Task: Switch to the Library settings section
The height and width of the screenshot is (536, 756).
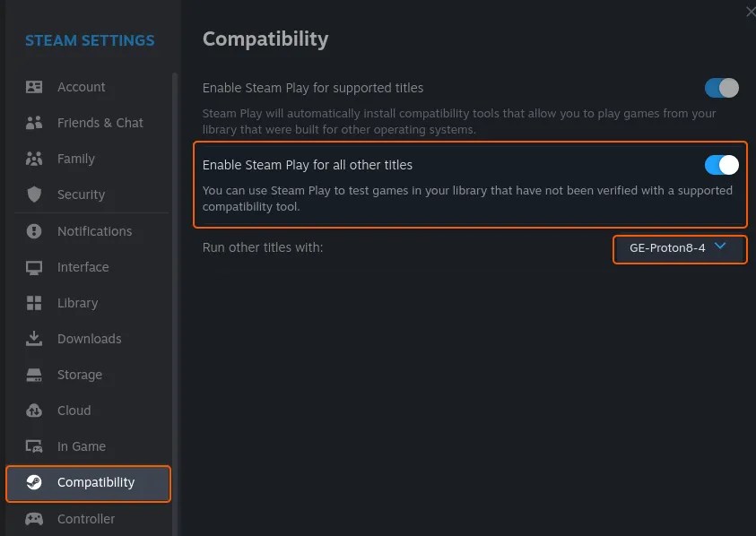Action: point(33,303)
